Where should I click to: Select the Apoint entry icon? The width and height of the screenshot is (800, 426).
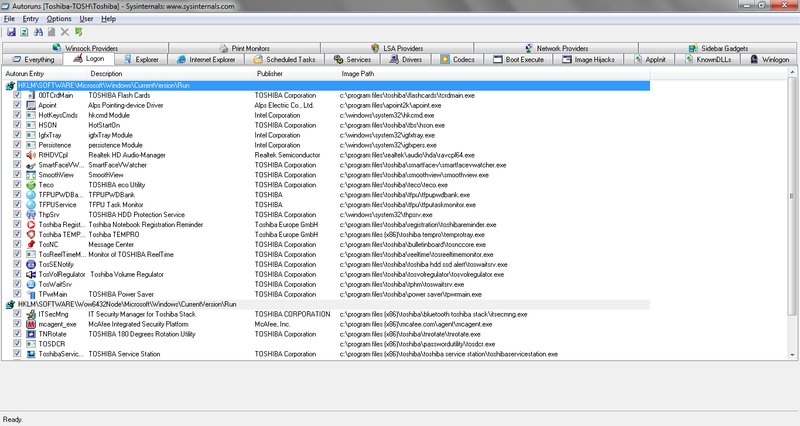point(31,106)
